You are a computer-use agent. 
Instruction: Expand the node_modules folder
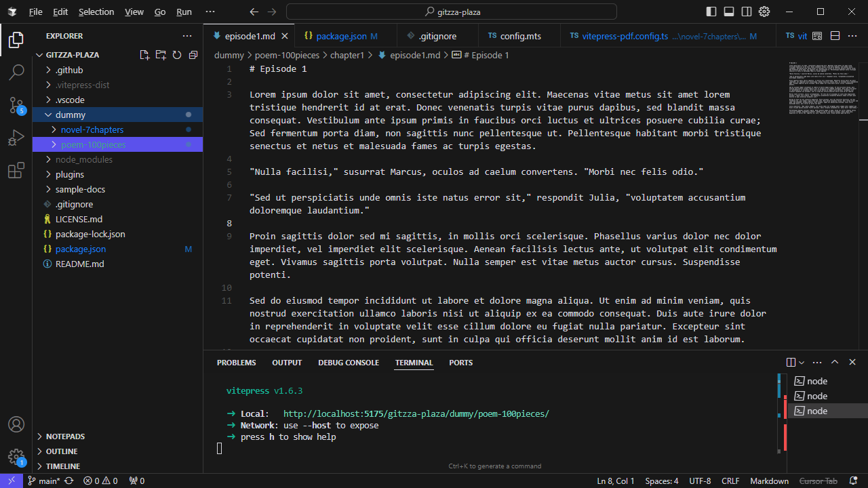[x=117, y=159]
